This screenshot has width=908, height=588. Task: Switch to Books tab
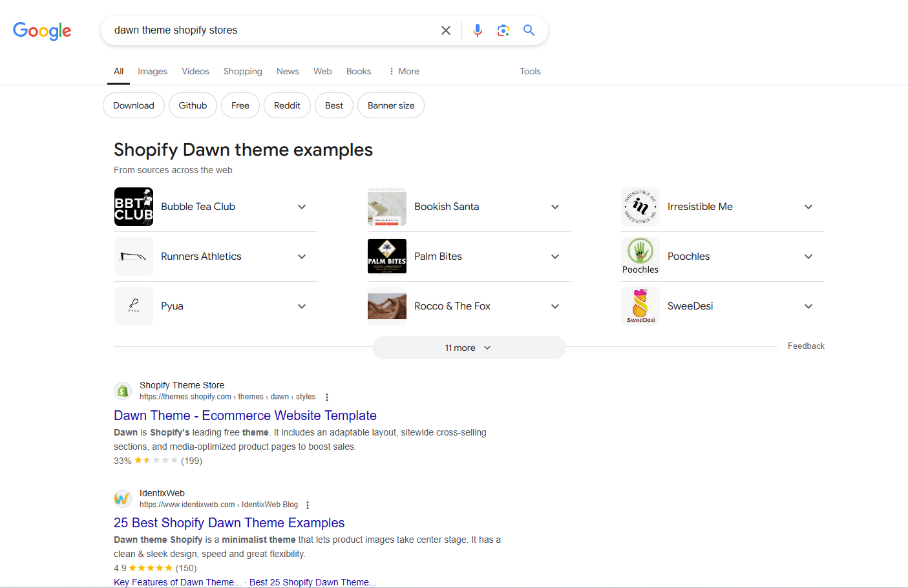(359, 71)
